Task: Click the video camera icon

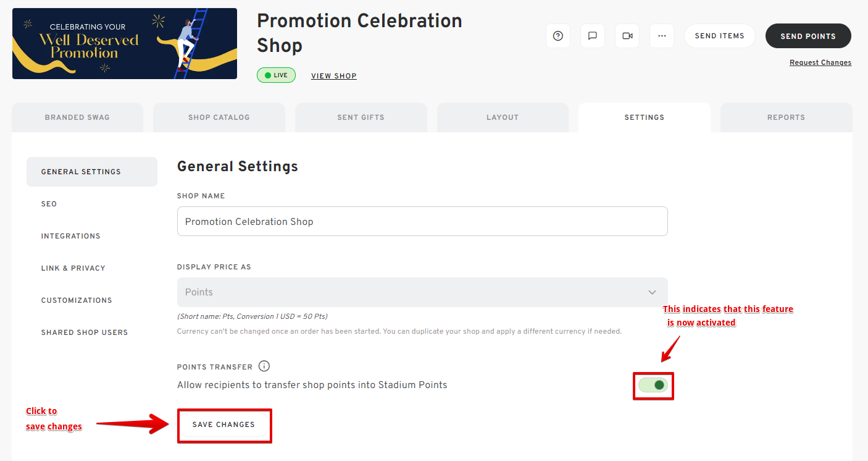Action: coord(627,36)
